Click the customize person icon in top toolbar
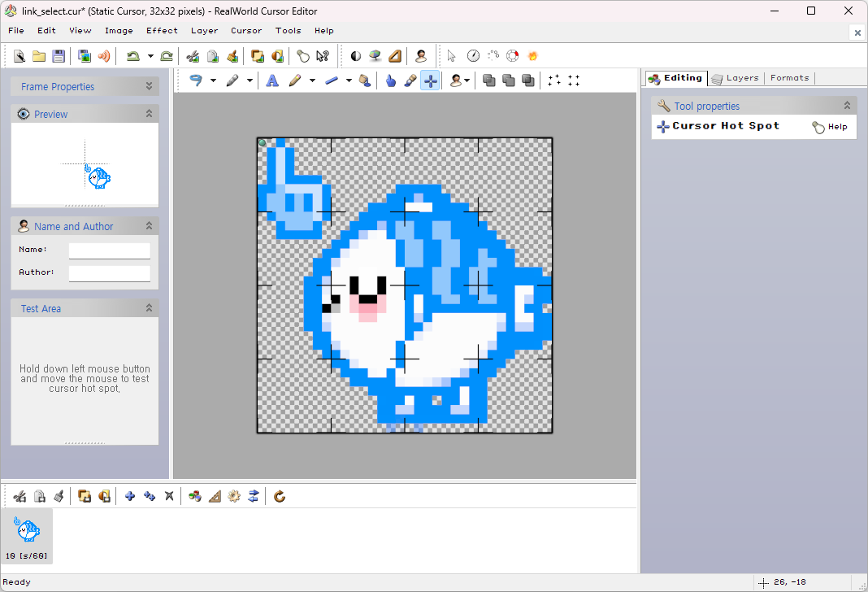The image size is (868, 592). click(421, 56)
